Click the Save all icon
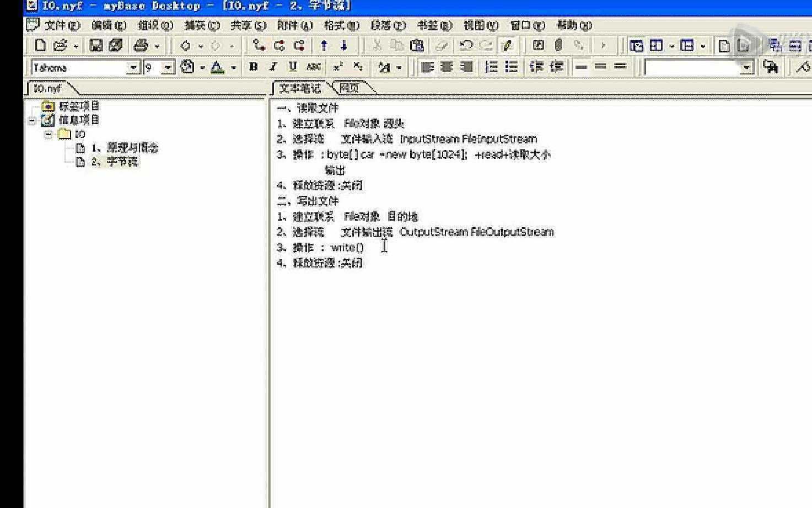Image resolution: width=812 pixels, height=508 pixels. tap(116, 45)
